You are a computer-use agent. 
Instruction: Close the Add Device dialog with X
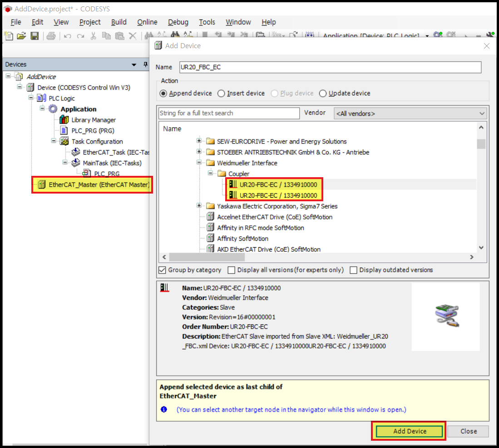point(487,46)
